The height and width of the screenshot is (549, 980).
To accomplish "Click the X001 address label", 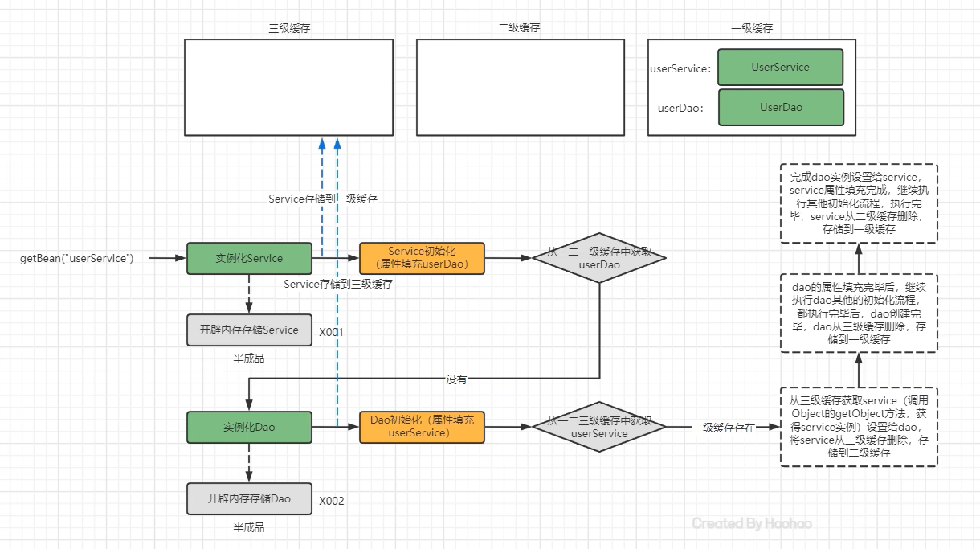I will pos(332,331).
